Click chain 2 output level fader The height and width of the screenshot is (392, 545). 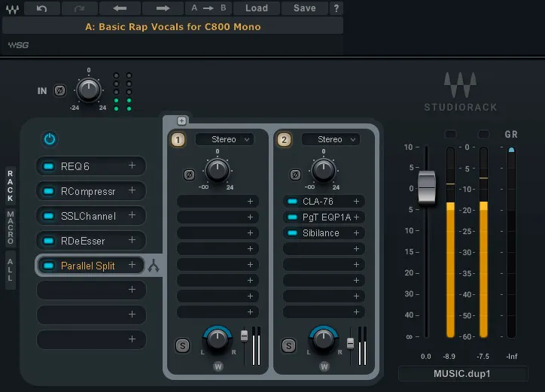tap(350, 343)
